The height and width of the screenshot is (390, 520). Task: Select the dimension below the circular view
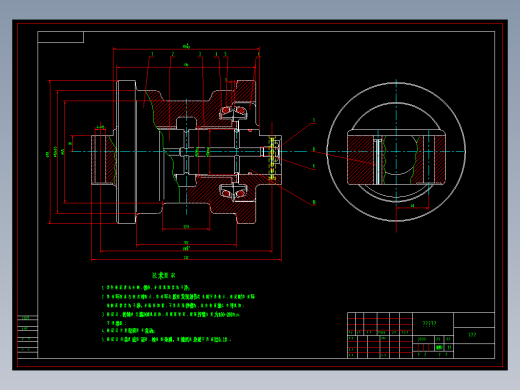pos(412,206)
